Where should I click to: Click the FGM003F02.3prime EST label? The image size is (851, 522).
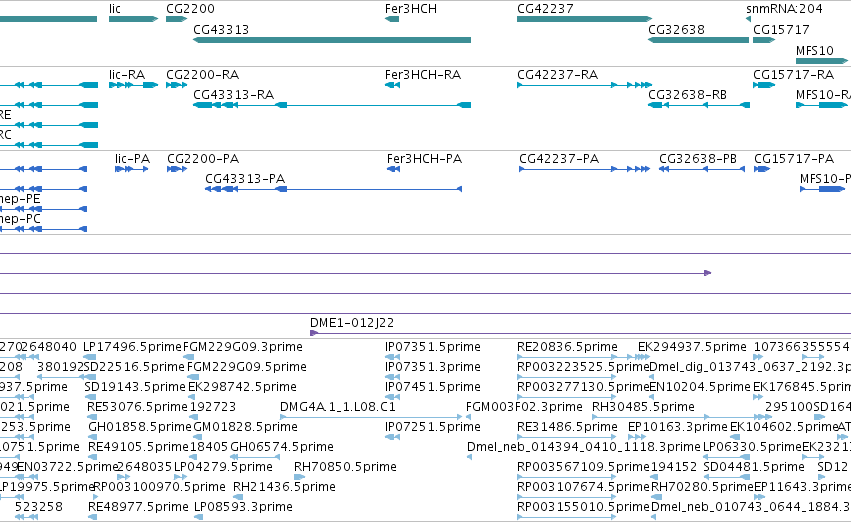[524, 406]
